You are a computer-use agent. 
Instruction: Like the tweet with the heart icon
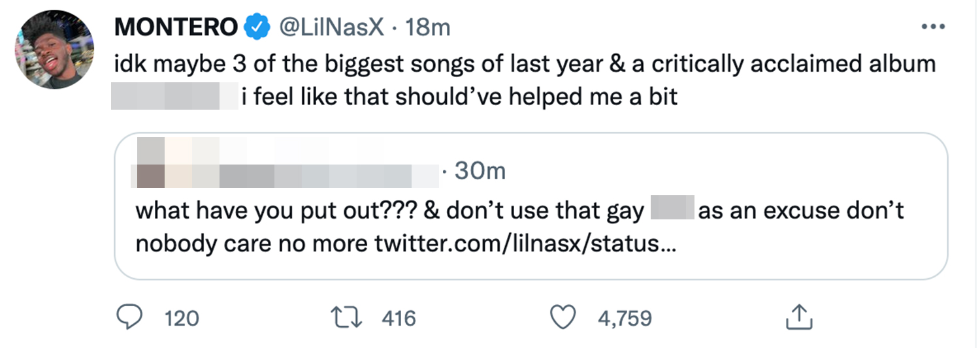click(561, 317)
